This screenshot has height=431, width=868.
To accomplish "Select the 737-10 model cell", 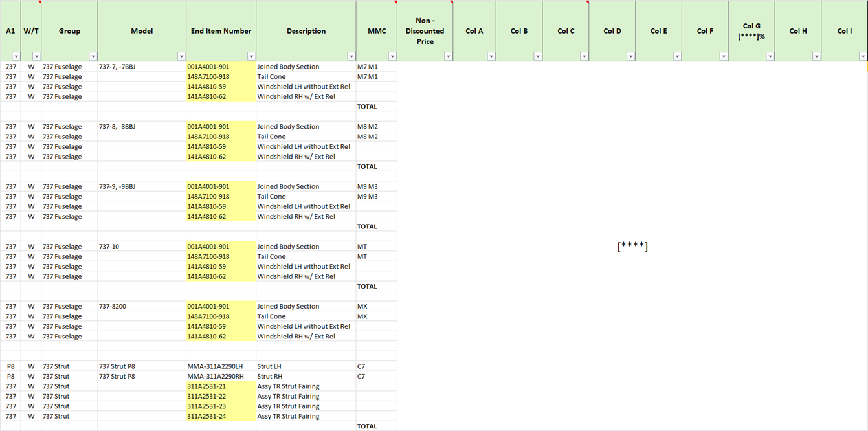I will [x=109, y=247].
